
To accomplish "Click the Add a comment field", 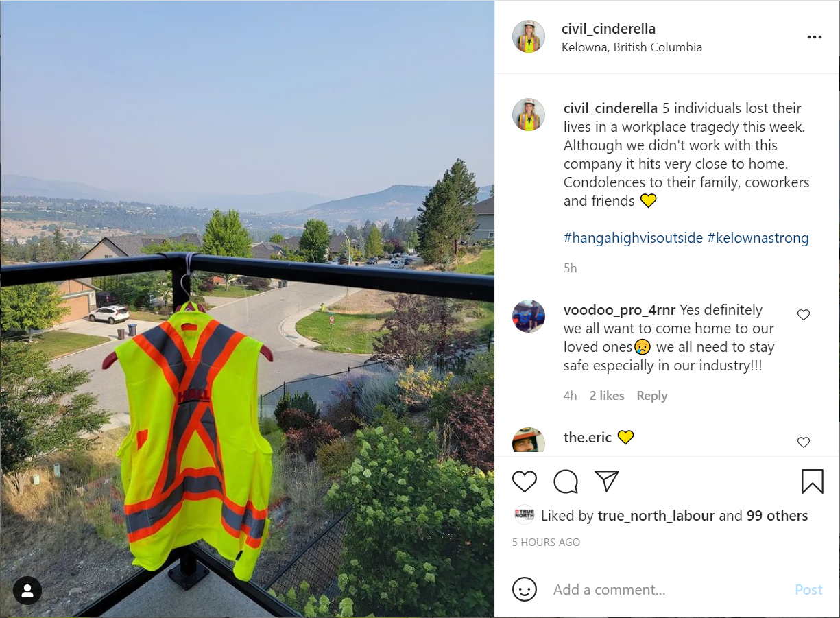I will click(667, 590).
